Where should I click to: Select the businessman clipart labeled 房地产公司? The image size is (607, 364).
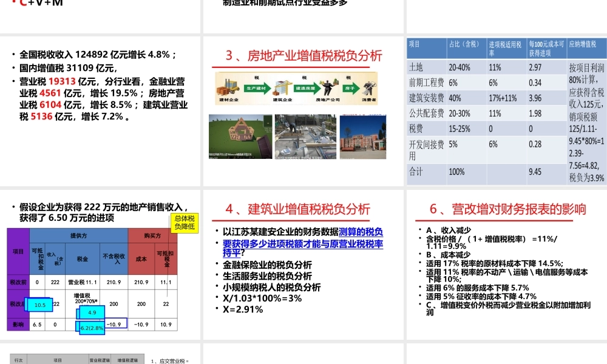point(328,87)
